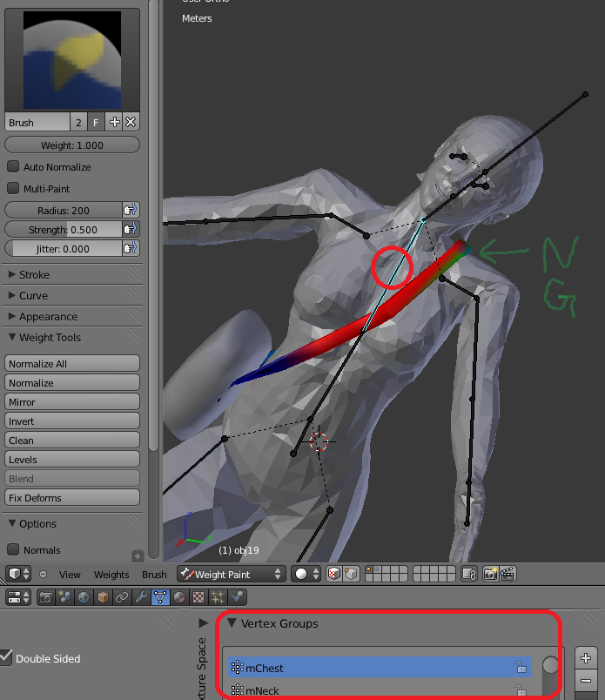Open the 3D View editor type selector
The width and height of the screenshot is (605, 700).
coord(18,574)
